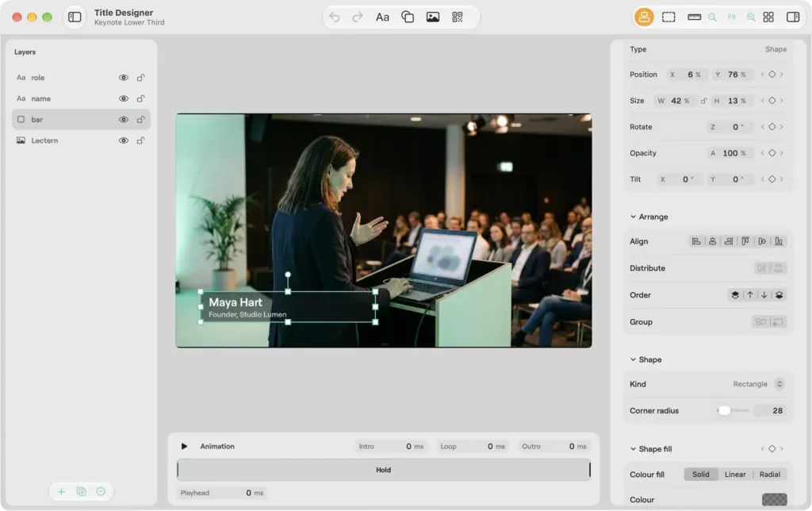The height and width of the screenshot is (511, 812).
Task: Toggle aspect lock between W and H
Action: pyautogui.click(x=703, y=101)
